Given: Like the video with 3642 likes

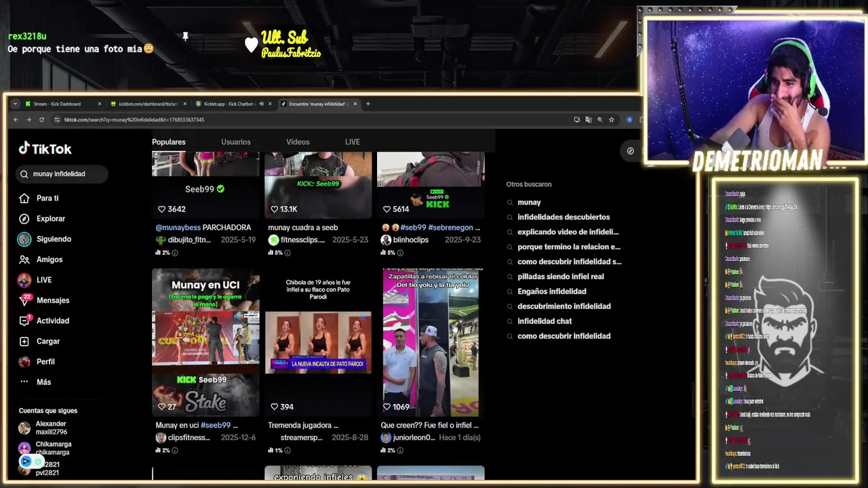Looking at the screenshot, I should pos(161,209).
